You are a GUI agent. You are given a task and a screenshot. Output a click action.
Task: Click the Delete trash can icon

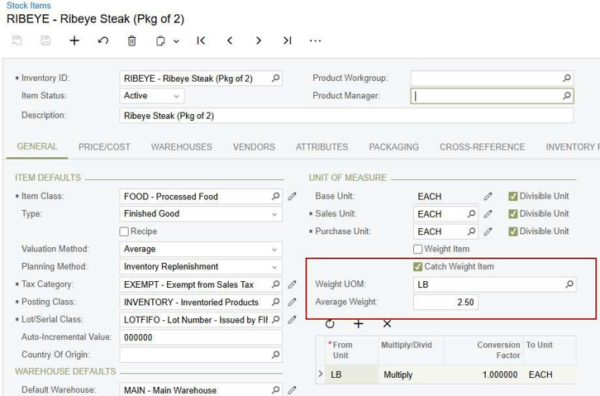[132, 41]
